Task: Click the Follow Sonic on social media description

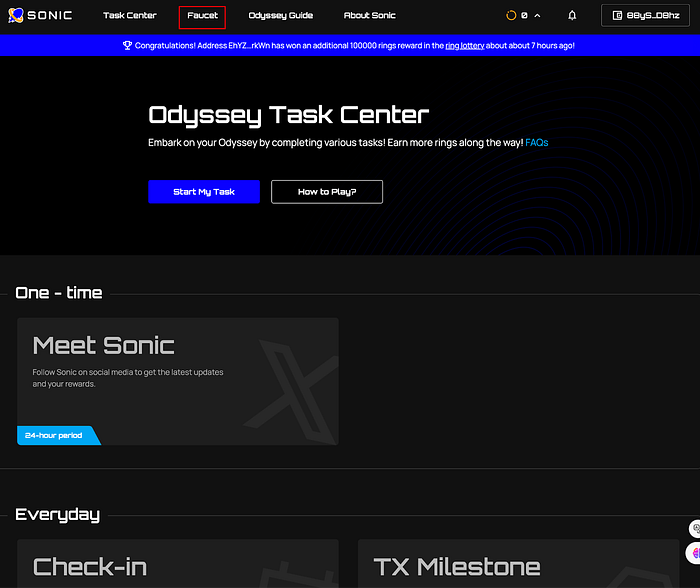Action: click(128, 378)
